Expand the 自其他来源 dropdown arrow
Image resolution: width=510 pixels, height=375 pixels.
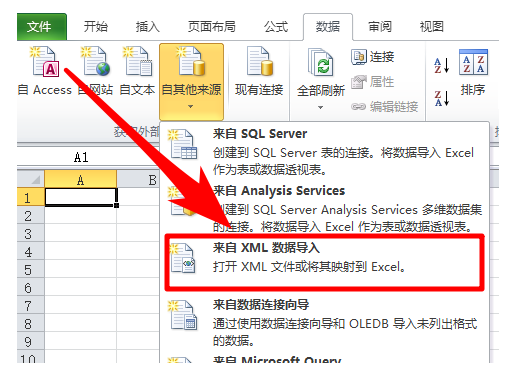click(191, 107)
